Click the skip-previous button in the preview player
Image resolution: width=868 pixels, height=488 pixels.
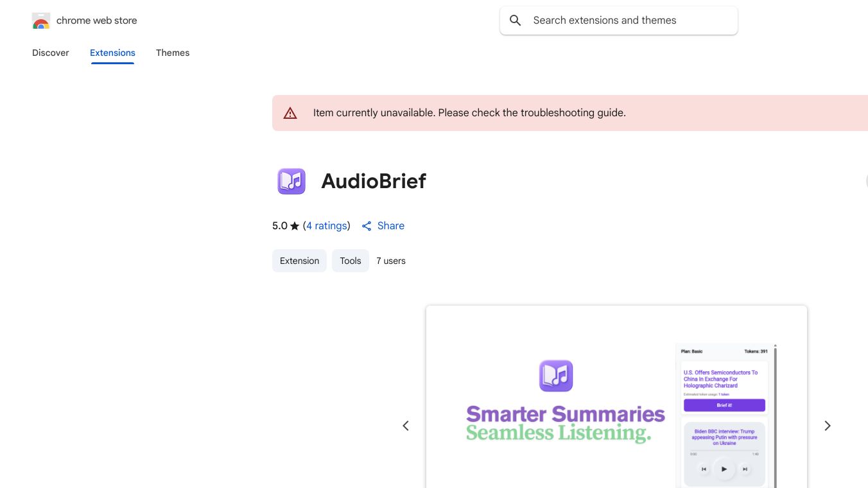[x=704, y=469]
